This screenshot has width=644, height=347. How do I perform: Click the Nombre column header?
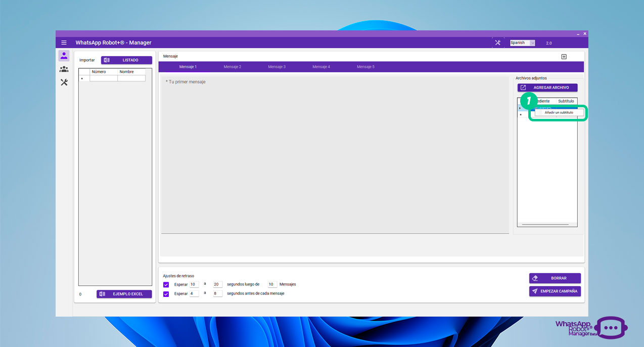[x=131, y=72]
